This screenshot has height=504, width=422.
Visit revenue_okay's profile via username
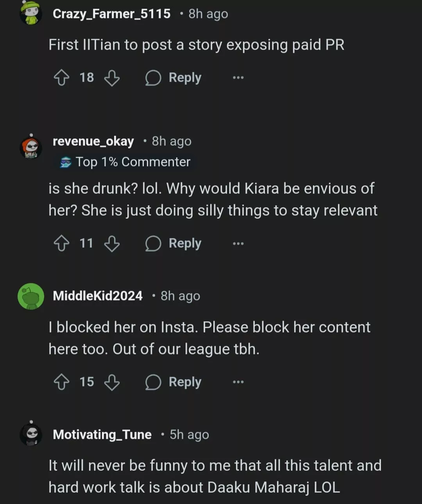93,141
